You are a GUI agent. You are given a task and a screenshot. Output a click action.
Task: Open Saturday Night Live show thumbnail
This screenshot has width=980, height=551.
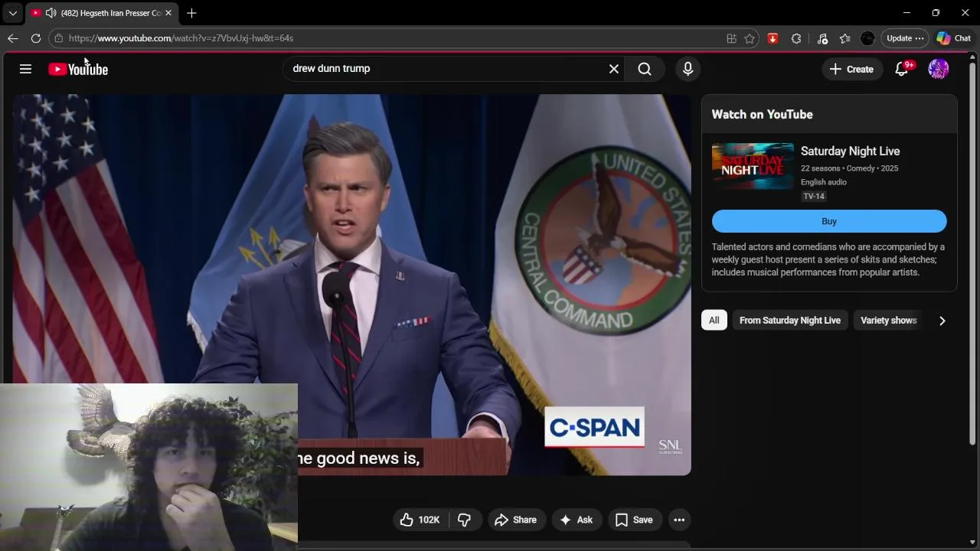click(x=753, y=165)
